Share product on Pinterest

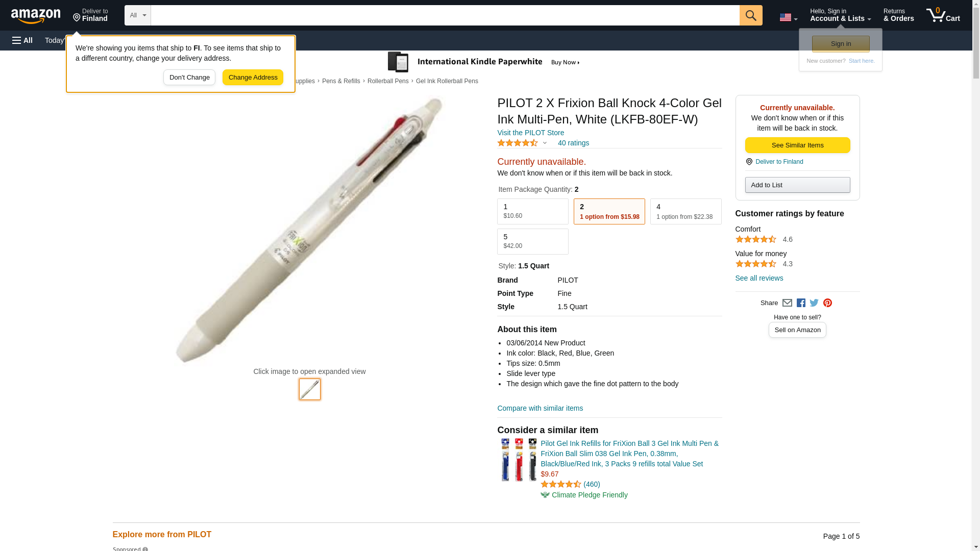(x=827, y=303)
